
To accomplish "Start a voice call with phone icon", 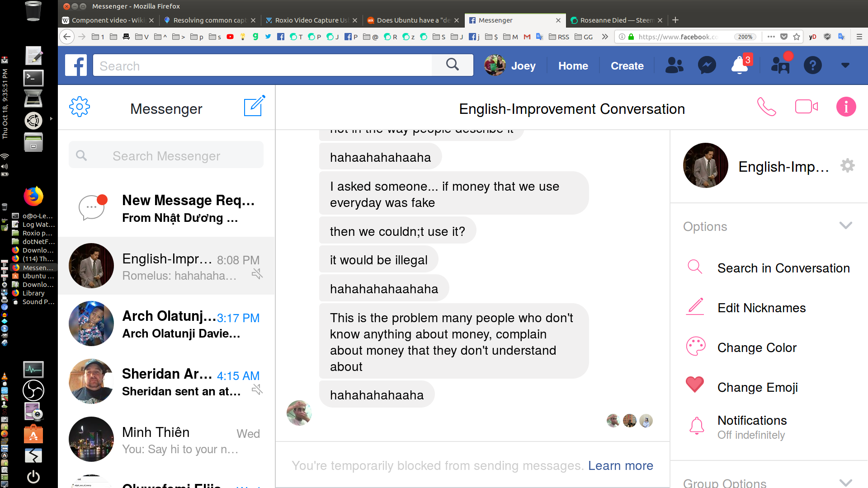I will [766, 107].
